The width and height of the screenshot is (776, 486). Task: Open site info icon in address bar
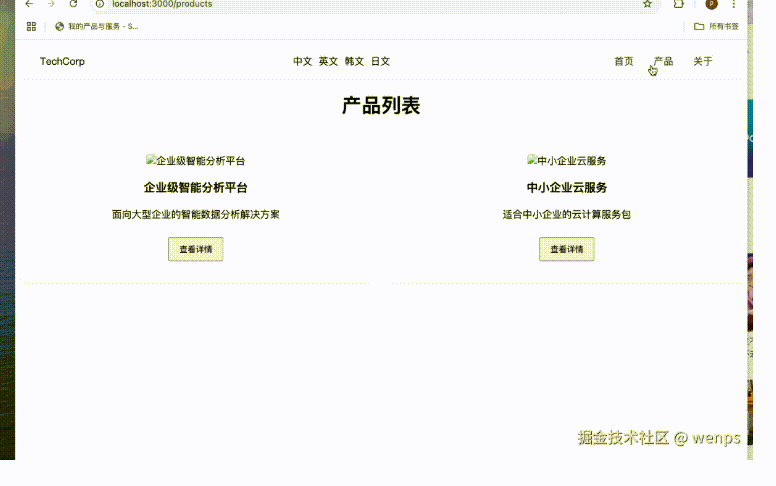(x=100, y=4)
